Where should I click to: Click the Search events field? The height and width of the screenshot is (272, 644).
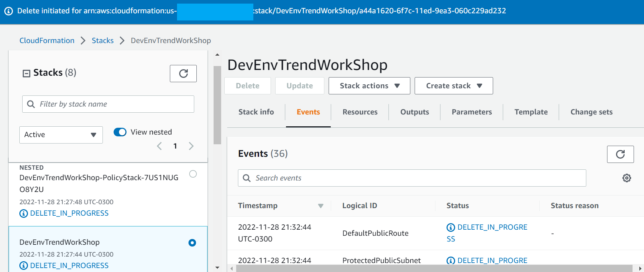tap(412, 178)
